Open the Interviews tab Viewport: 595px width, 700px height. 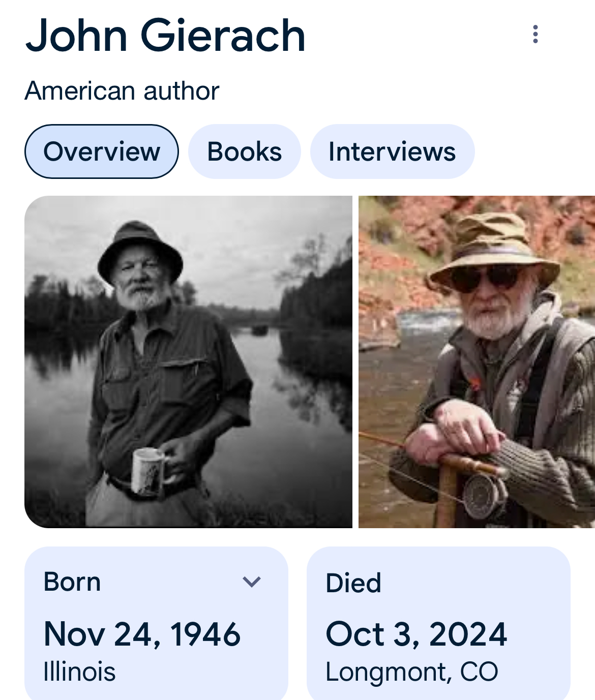point(392,150)
